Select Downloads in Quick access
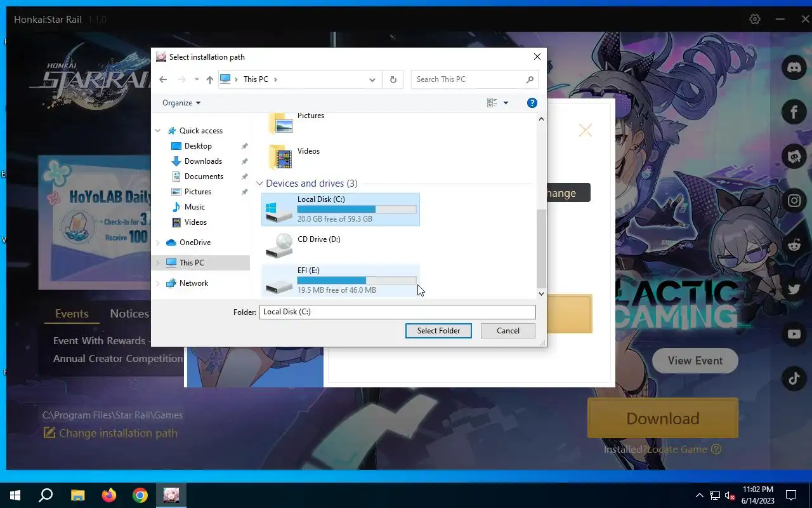The height and width of the screenshot is (508, 812). tap(203, 161)
